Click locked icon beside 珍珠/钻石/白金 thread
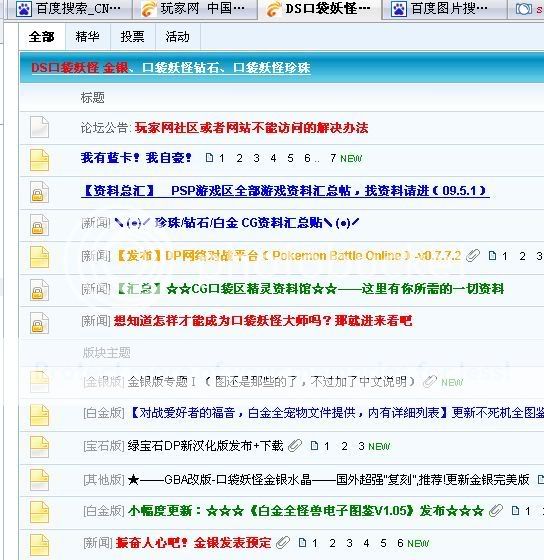544x560 pixels. [39, 225]
